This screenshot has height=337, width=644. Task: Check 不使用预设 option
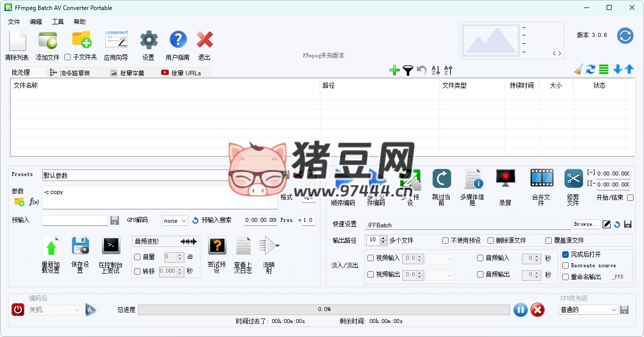pos(446,241)
